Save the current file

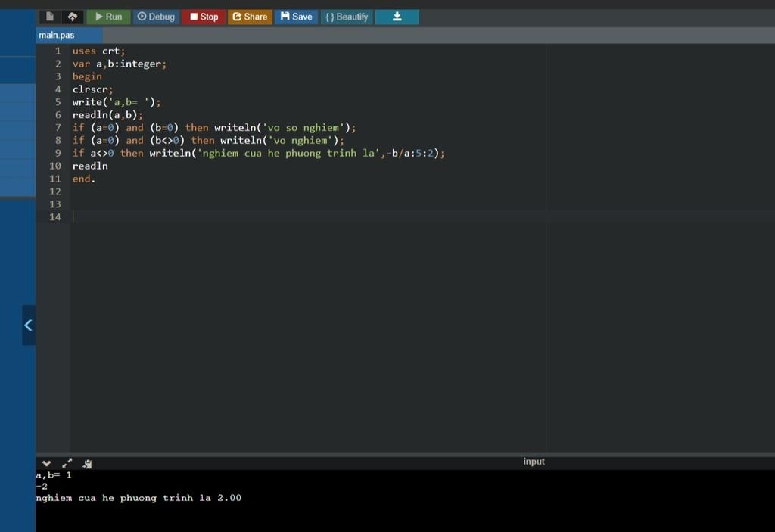coord(296,17)
